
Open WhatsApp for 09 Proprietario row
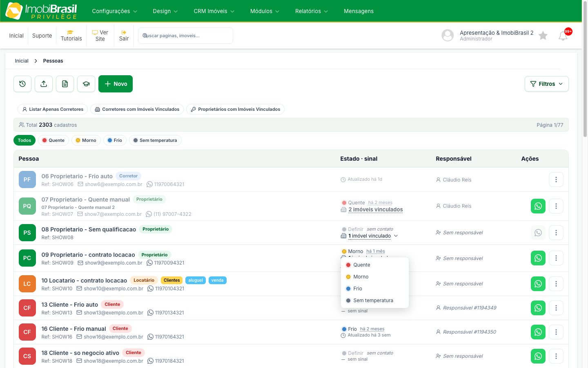point(538,258)
